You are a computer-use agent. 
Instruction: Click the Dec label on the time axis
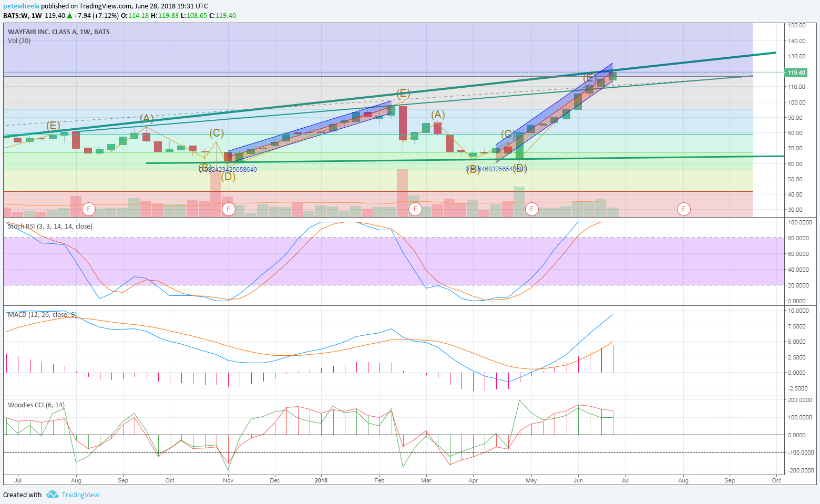click(x=275, y=480)
